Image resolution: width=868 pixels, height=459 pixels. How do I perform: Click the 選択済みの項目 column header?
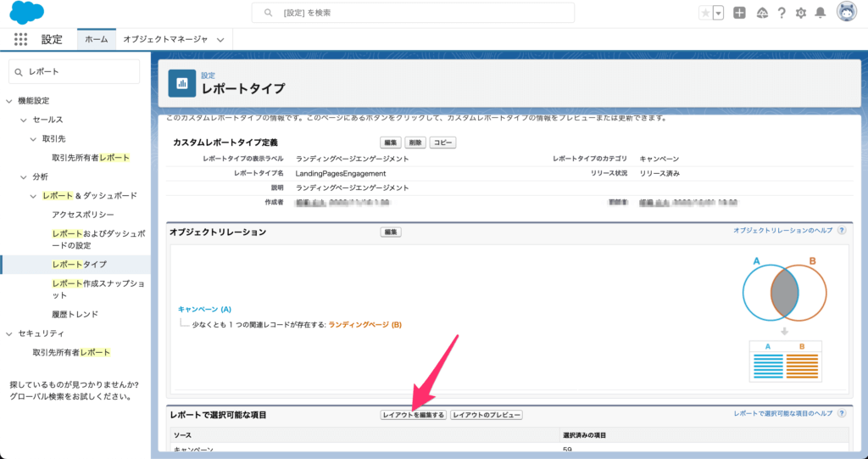point(584,436)
